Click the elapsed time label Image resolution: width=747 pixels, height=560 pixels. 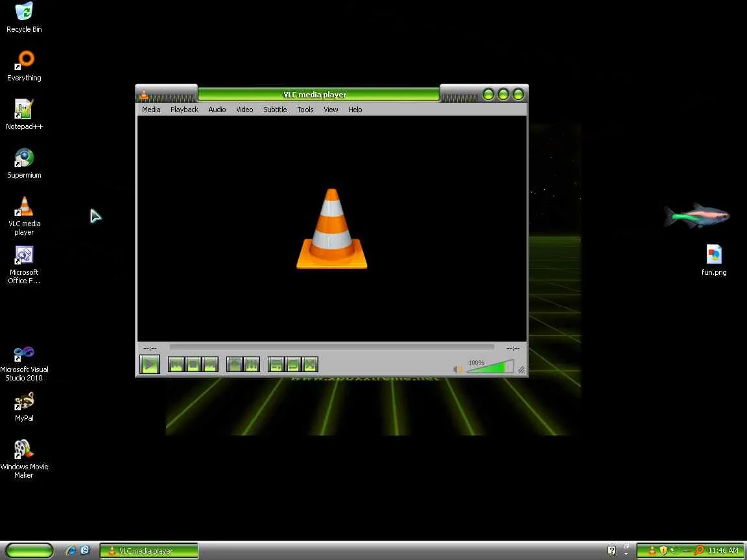coord(150,348)
